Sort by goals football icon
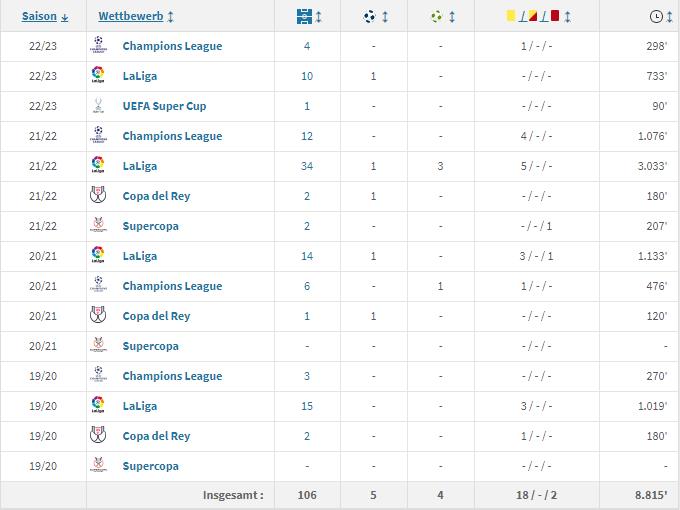Screen dimensions: 680x510 (370, 17)
